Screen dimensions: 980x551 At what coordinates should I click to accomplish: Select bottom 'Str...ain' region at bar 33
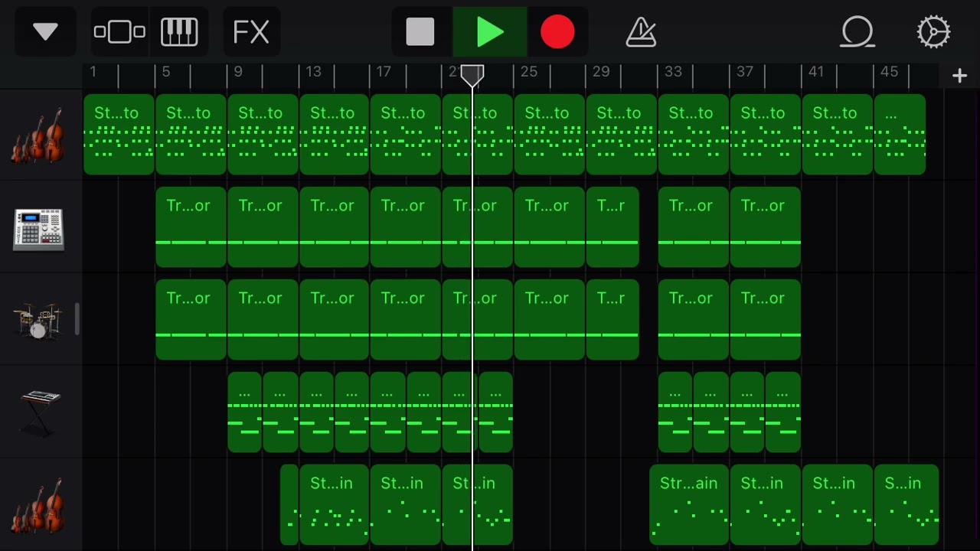[x=689, y=505]
